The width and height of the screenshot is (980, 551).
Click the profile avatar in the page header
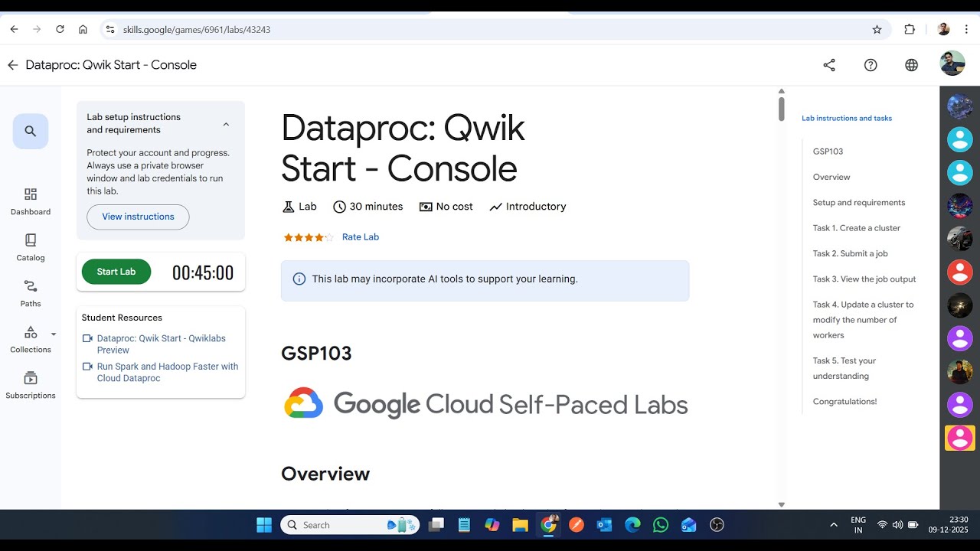[952, 64]
